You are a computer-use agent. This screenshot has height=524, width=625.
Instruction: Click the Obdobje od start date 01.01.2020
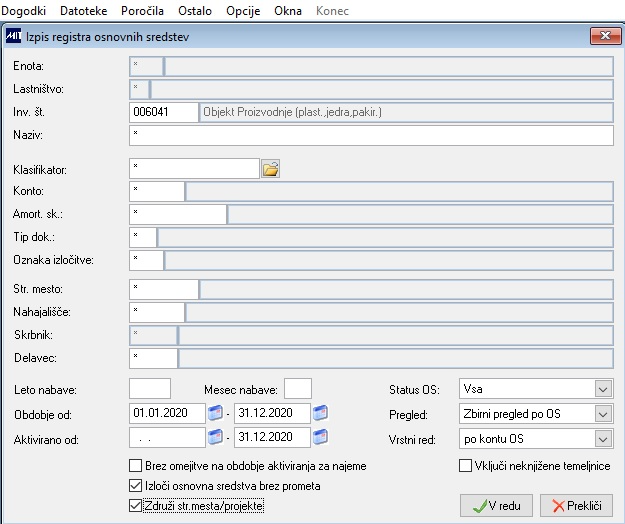(167, 413)
